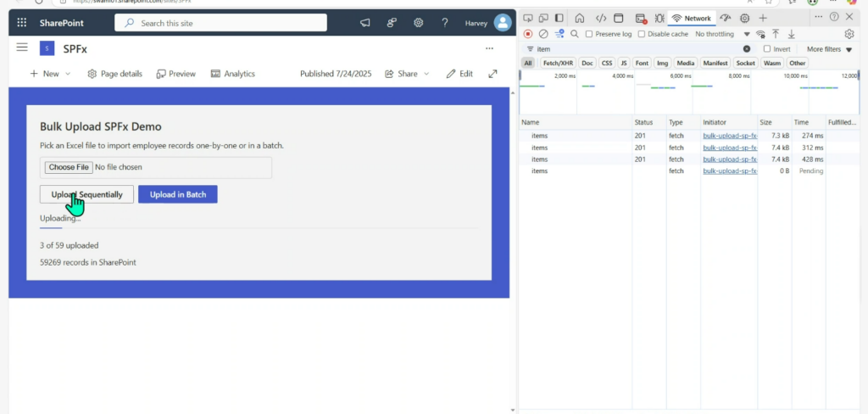Image resolution: width=868 pixels, height=414 pixels.
Task: Select the pending 'items' request row
Action: pos(688,171)
